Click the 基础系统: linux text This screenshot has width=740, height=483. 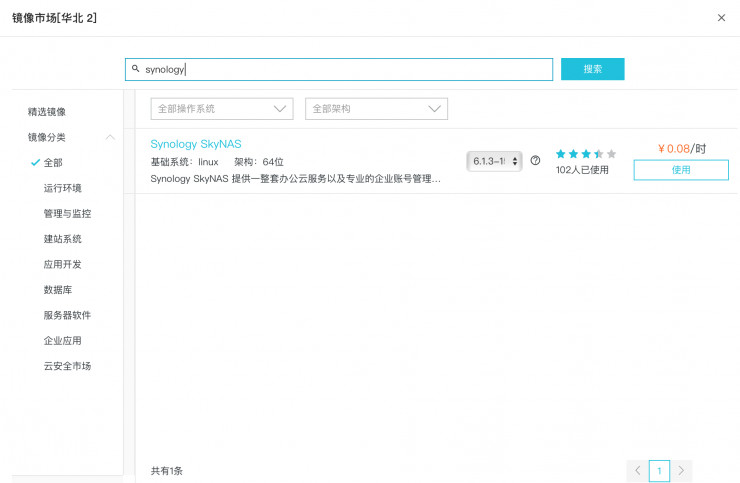click(x=185, y=162)
